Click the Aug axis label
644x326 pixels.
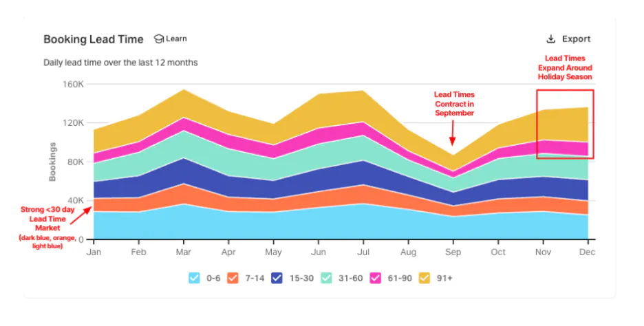coord(408,252)
